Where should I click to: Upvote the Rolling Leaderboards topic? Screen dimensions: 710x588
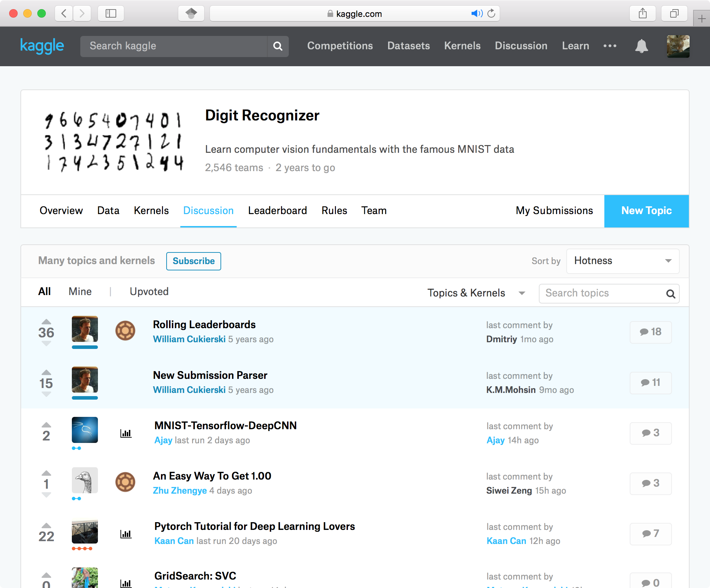click(46, 321)
